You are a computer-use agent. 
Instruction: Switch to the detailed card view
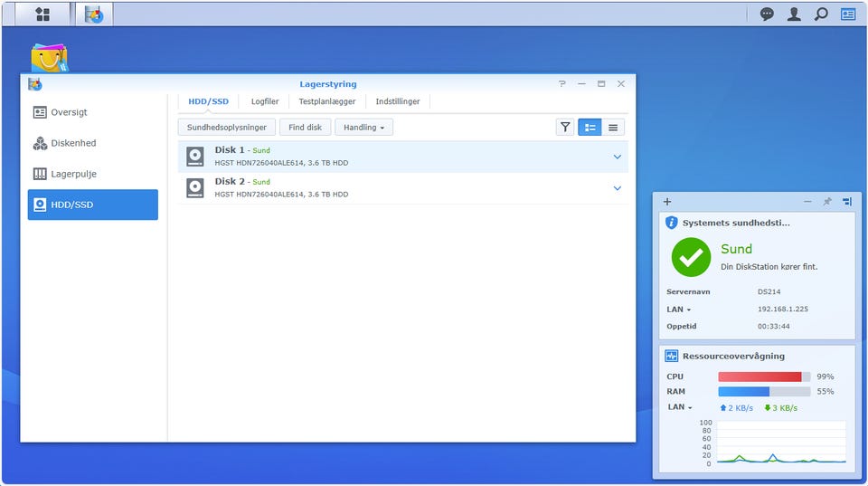tap(590, 128)
